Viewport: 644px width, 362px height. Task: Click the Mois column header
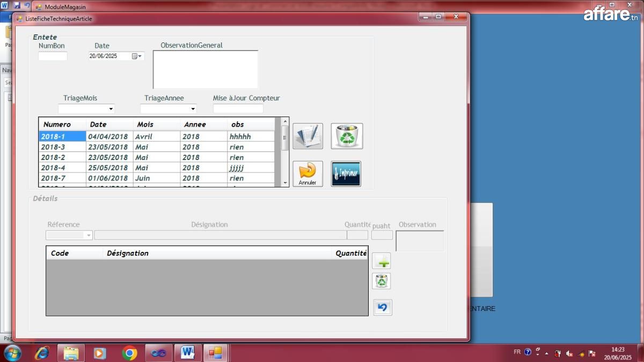pyautogui.click(x=156, y=124)
